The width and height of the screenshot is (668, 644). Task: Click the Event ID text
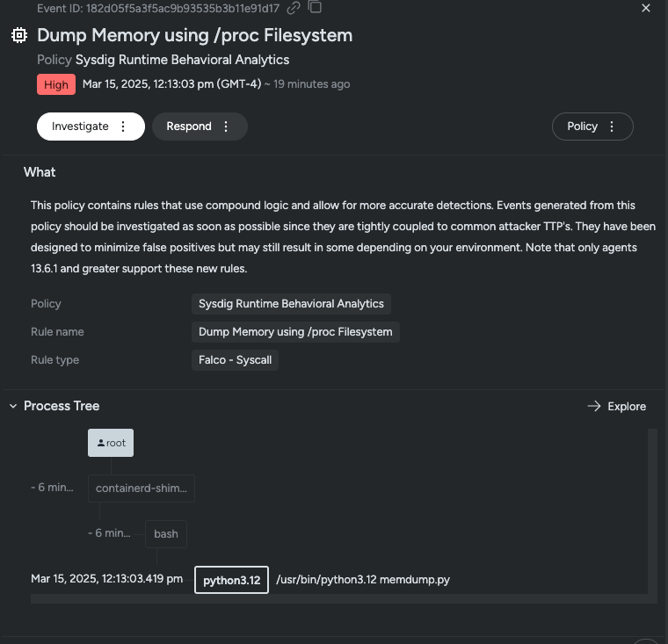158,8
